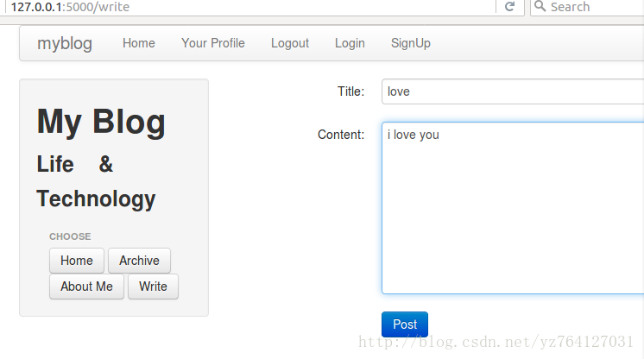644x359 pixels.
Task: Click the magnifier icon in the search box
Action: pos(540,6)
